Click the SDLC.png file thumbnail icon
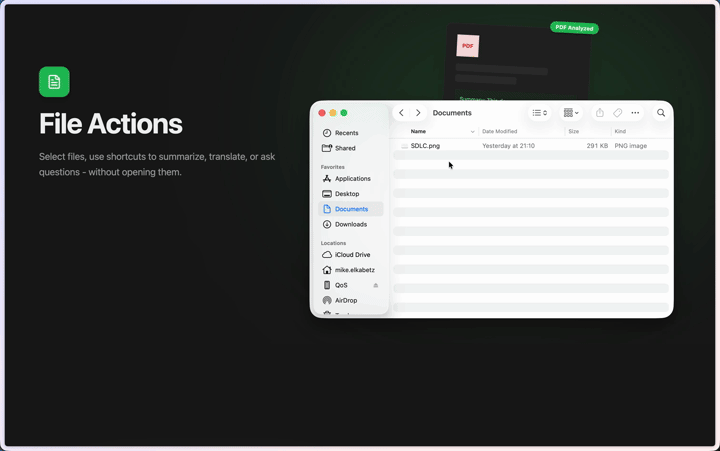Viewport: 720px width, 451px height. (405, 146)
